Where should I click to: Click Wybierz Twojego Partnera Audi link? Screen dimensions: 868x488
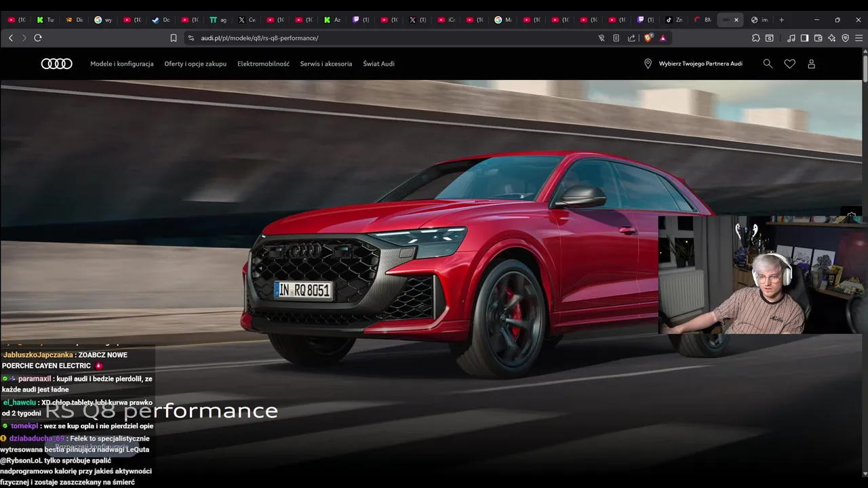point(701,64)
